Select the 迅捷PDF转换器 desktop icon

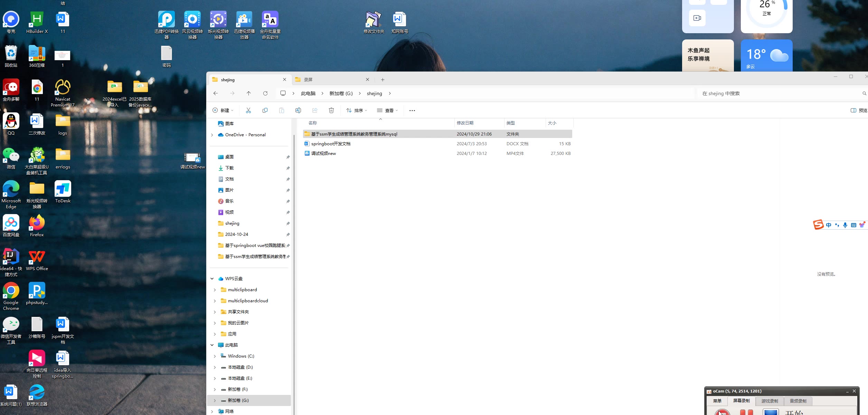pos(167,25)
